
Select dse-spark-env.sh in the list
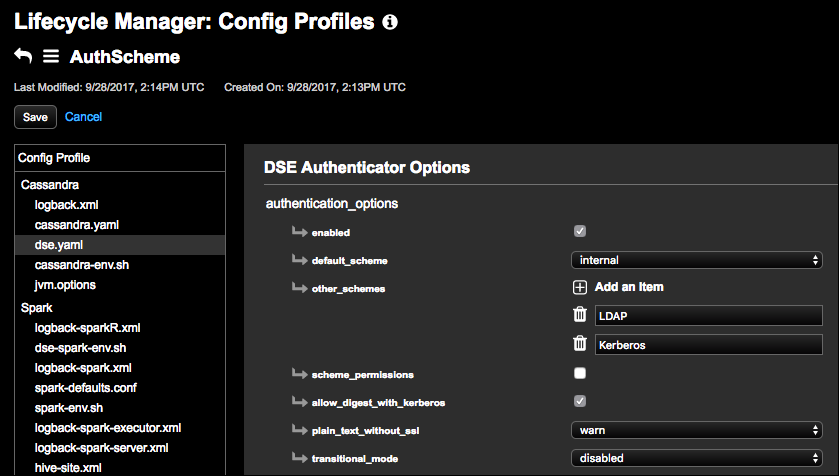pyautogui.click(x=80, y=348)
